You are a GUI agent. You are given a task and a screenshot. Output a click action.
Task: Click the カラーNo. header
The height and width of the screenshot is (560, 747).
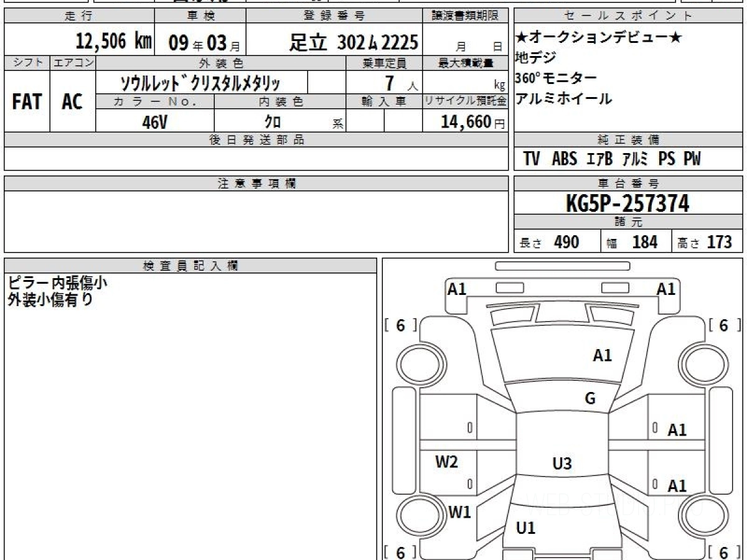click(x=155, y=102)
